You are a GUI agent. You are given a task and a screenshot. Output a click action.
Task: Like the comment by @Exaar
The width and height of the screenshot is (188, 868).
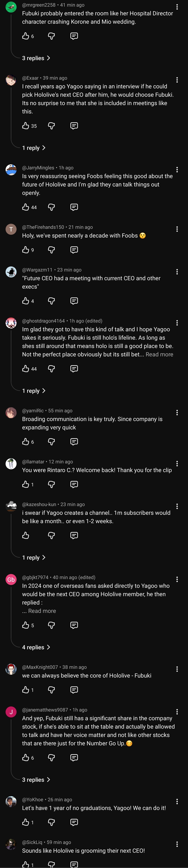click(26, 126)
